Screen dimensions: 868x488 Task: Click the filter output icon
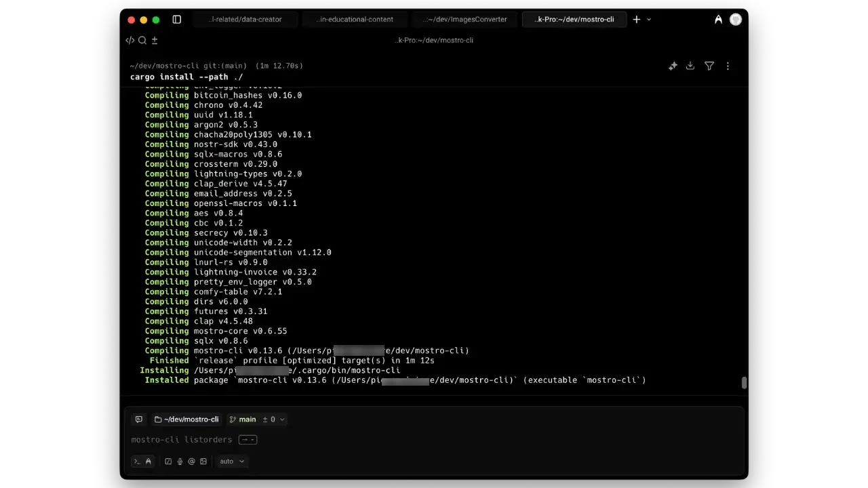[x=709, y=66]
